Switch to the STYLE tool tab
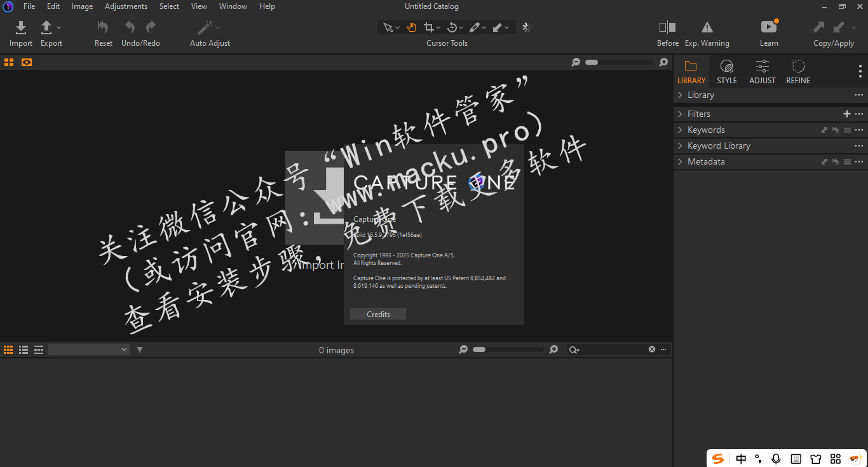 click(726, 71)
